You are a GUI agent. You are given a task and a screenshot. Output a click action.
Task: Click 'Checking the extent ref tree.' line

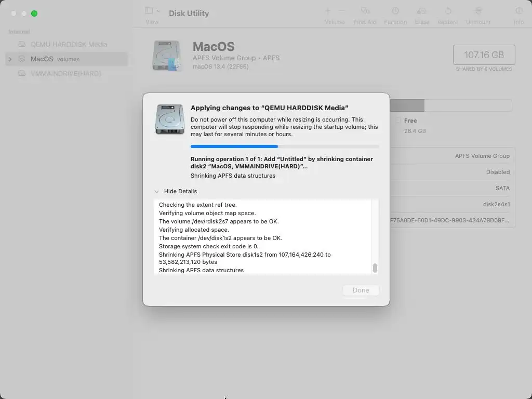[x=198, y=205]
